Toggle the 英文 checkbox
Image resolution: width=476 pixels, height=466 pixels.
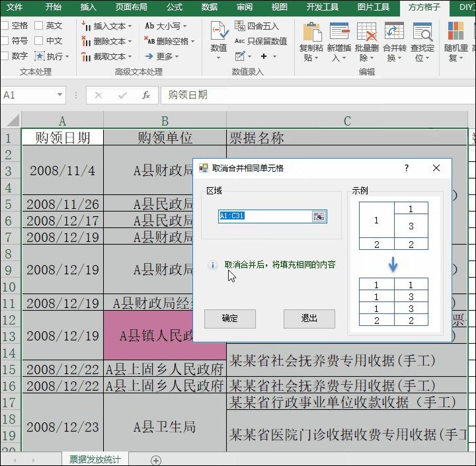pyautogui.click(x=38, y=26)
